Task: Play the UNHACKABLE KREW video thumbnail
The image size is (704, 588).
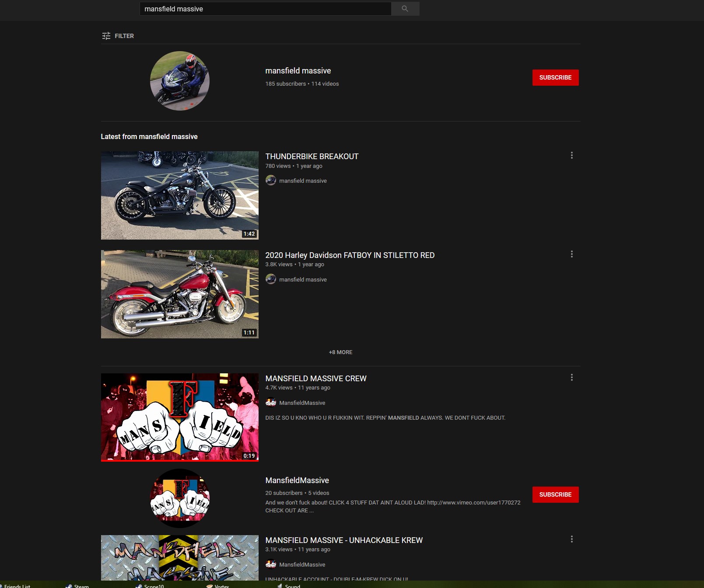Action: (180, 558)
